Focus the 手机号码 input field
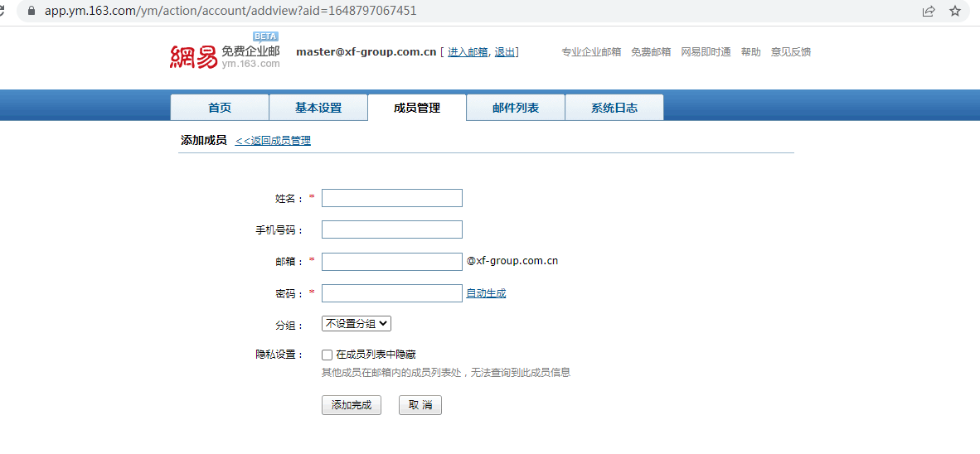 tap(392, 229)
